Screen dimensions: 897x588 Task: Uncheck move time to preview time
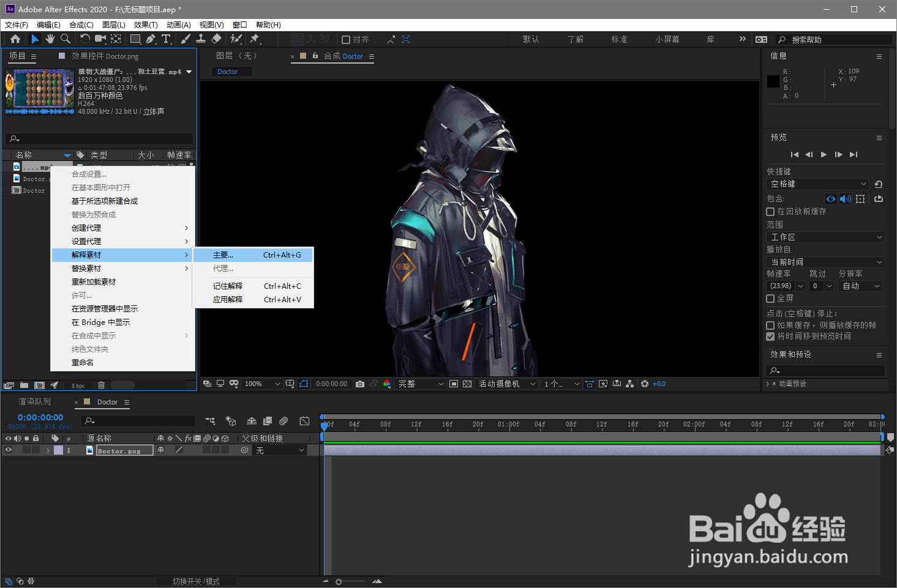[770, 337]
